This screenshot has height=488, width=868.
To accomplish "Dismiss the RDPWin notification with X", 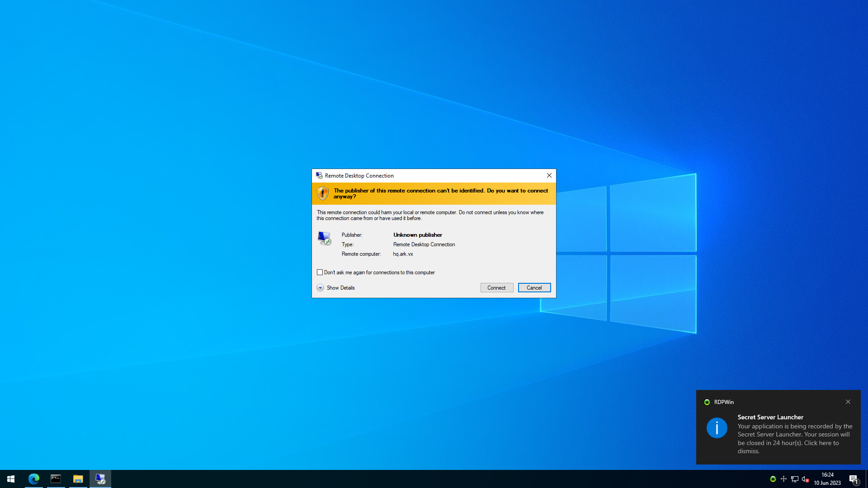I will click(848, 402).
